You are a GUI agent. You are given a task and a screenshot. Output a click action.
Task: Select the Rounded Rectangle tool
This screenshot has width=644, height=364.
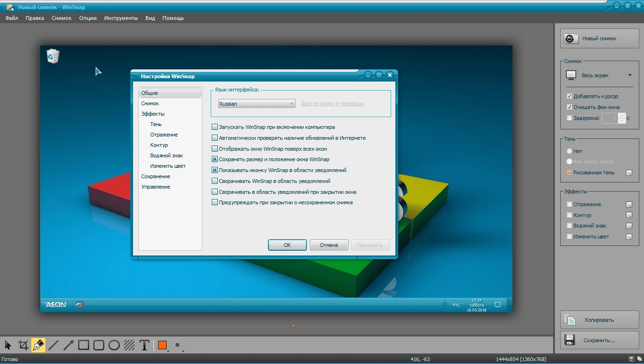pos(99,345)
